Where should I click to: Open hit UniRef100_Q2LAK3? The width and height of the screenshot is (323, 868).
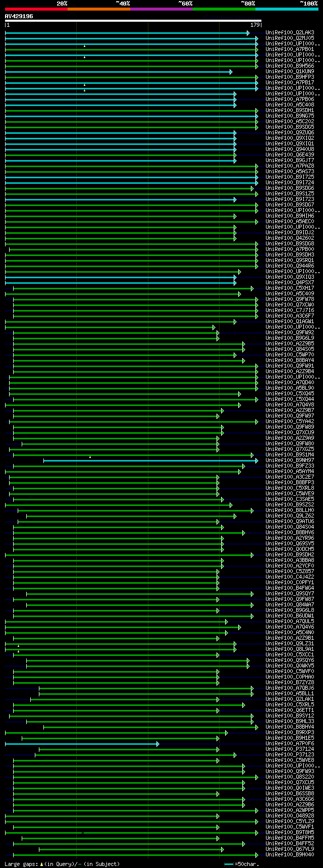coord(290,33)
